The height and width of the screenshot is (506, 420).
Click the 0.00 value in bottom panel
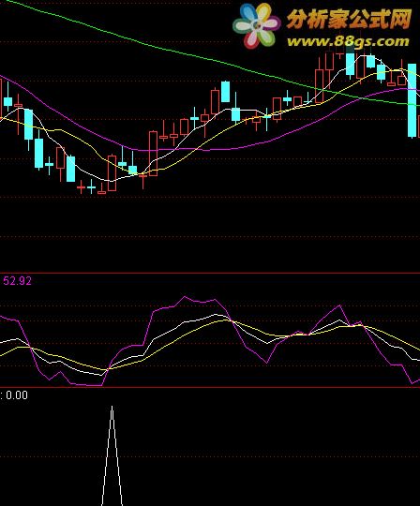(17, 395)
